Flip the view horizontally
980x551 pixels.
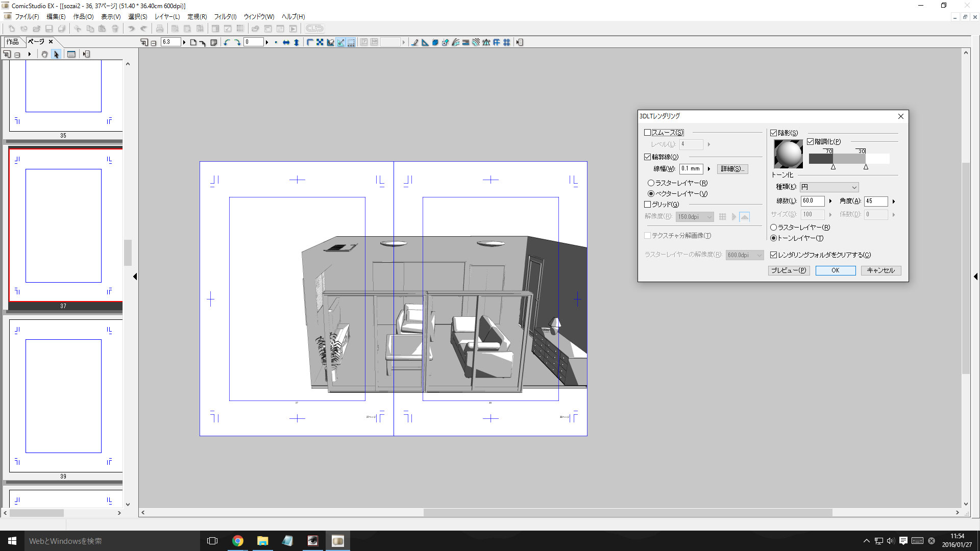click(286, 42)
